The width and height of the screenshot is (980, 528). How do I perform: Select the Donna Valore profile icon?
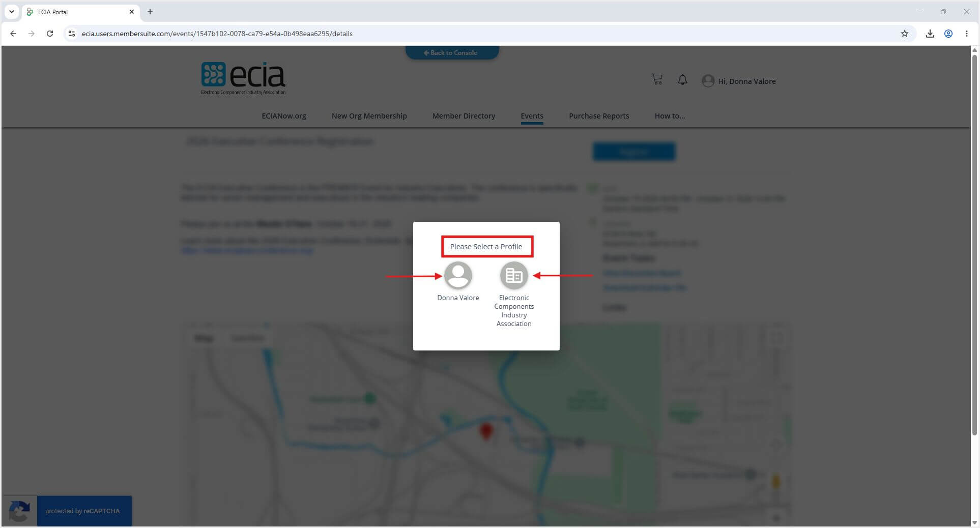click(x=458, y=275)
